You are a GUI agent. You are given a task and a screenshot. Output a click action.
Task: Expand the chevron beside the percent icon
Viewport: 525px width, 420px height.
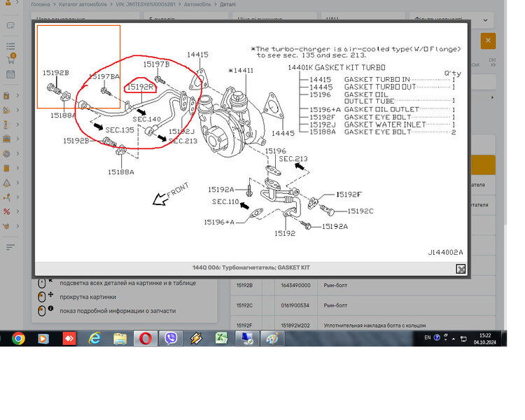tap(17, 211)
